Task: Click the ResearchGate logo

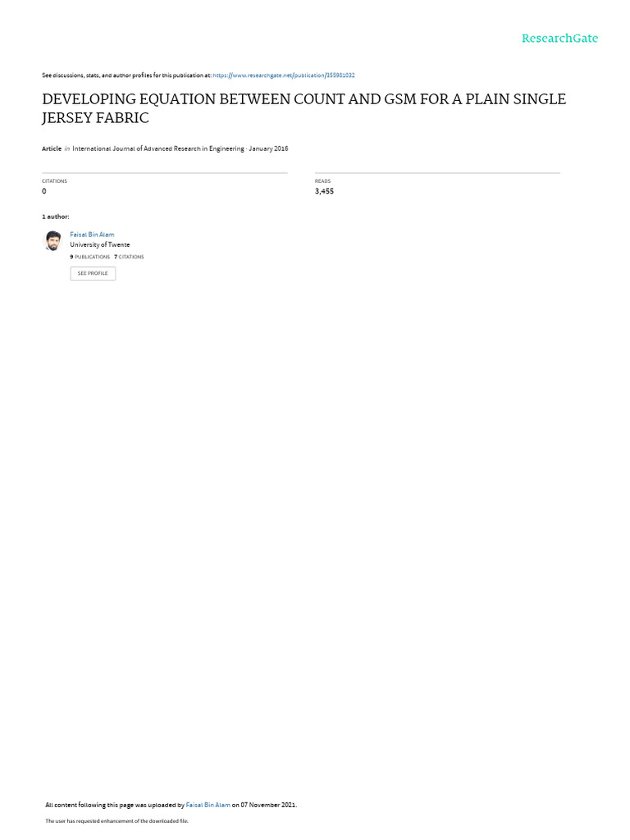Action: click(x=559, y=39)
